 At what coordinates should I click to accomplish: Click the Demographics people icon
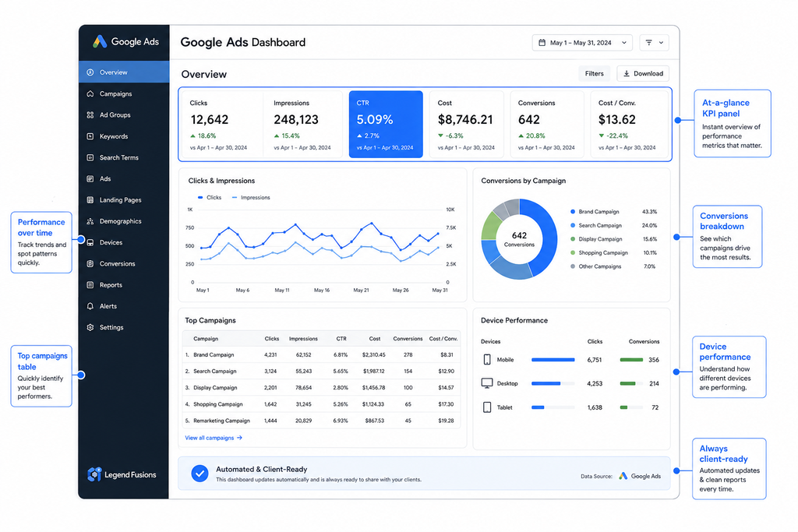point(90,221)
